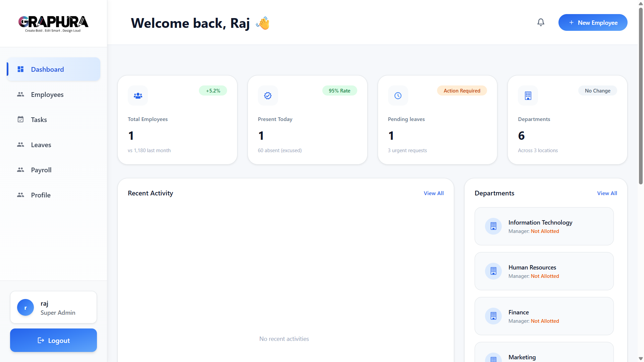View All recent activities
This screenshot has height=362, width=644.
pos(433,193)
